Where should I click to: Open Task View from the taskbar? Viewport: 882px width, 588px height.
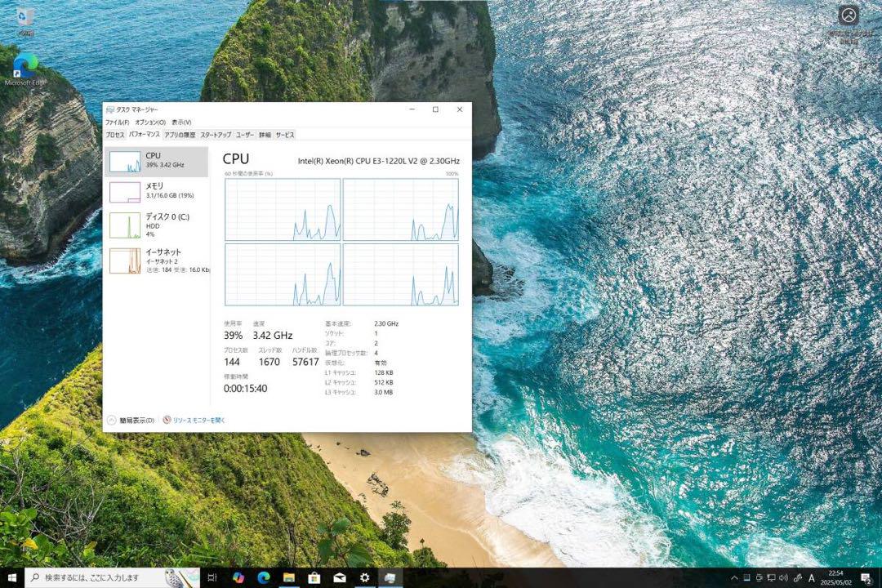(x=212, y=578)
